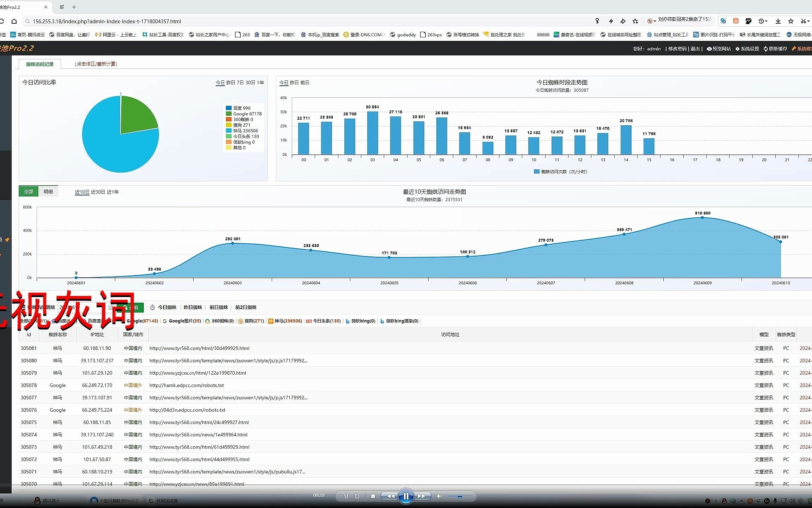
Task: Open the 263vps bookmark
Action: coord(431,35)
